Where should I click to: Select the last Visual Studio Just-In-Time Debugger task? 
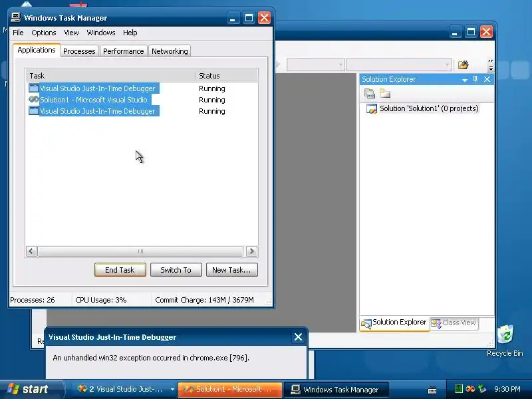tap(98, 111)
